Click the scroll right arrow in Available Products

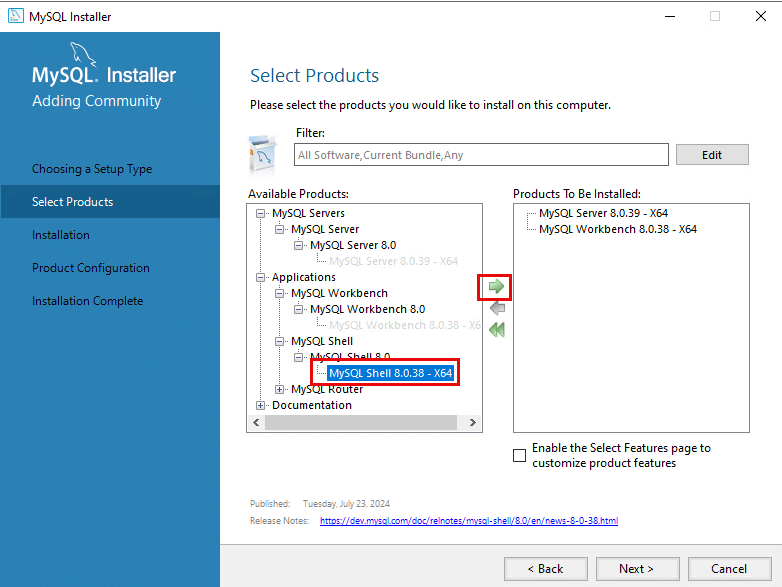[472, 422]
